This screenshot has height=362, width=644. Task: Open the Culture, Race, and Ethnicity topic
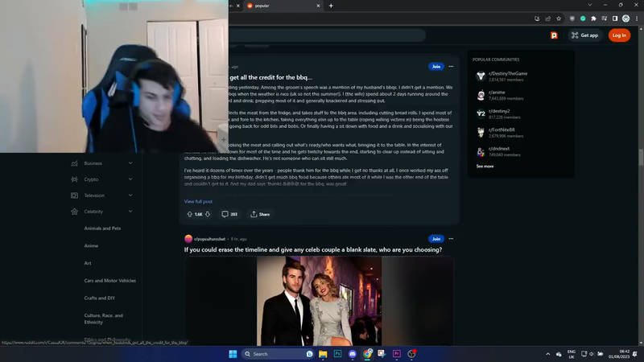[x=104, y=319]
